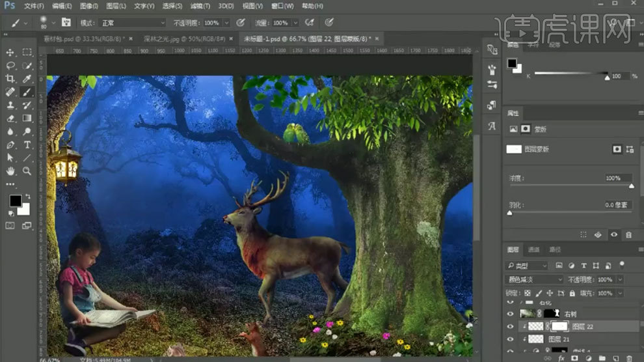Image resolution: width=644 pixels, height=362 pixels.
Task: Select the Dodge tool
Action: pos(27,132)
